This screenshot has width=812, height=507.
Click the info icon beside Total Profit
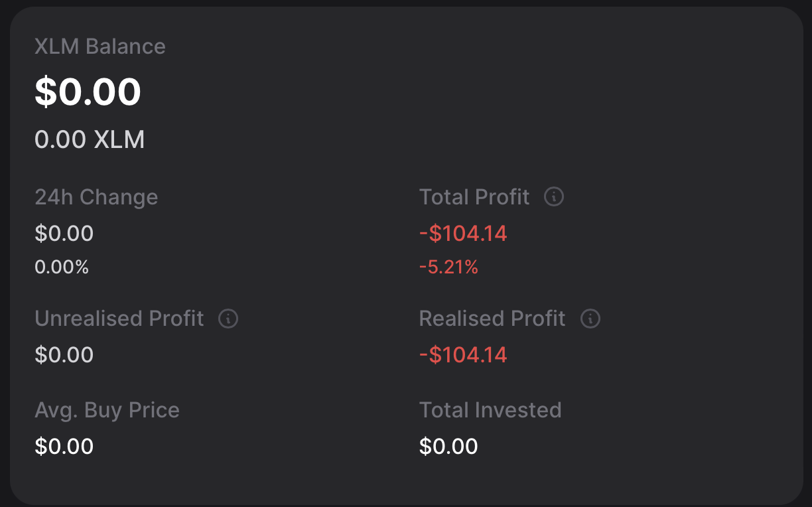click(554, 196)
